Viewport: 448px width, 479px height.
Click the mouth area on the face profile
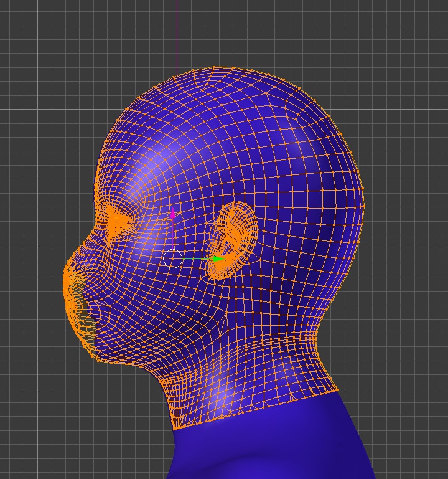pyautogui.click(x=80, y=308)
